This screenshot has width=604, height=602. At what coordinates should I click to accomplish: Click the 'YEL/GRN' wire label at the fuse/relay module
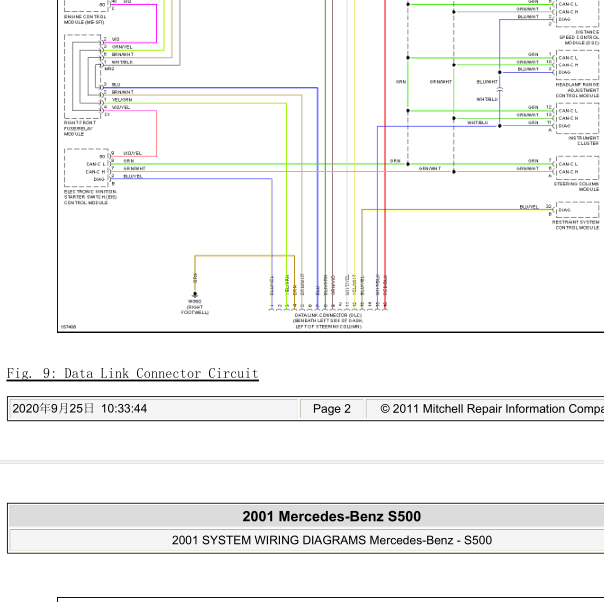coord(122,100)
